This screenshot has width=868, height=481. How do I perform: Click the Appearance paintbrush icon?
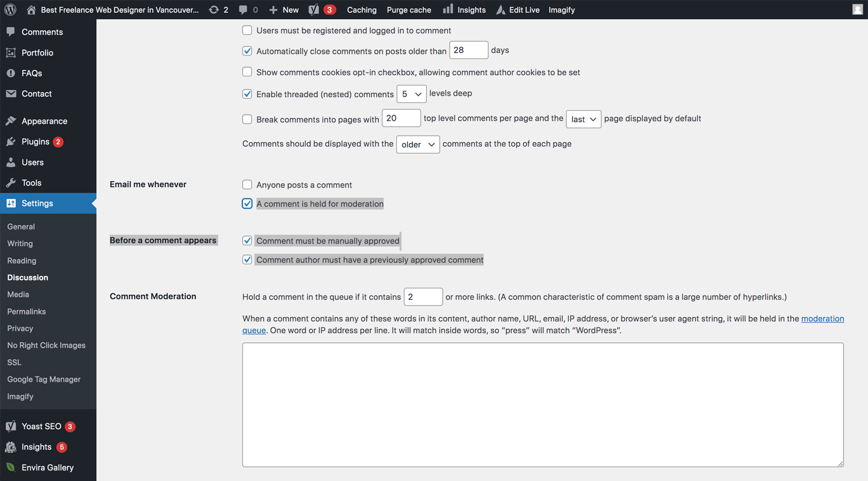click(10, 121)
